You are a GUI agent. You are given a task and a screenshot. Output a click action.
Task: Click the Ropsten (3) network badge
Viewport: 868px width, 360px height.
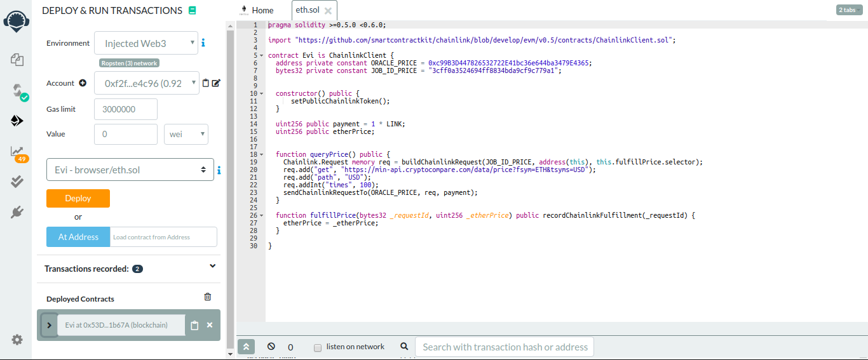tap(129, 63)
